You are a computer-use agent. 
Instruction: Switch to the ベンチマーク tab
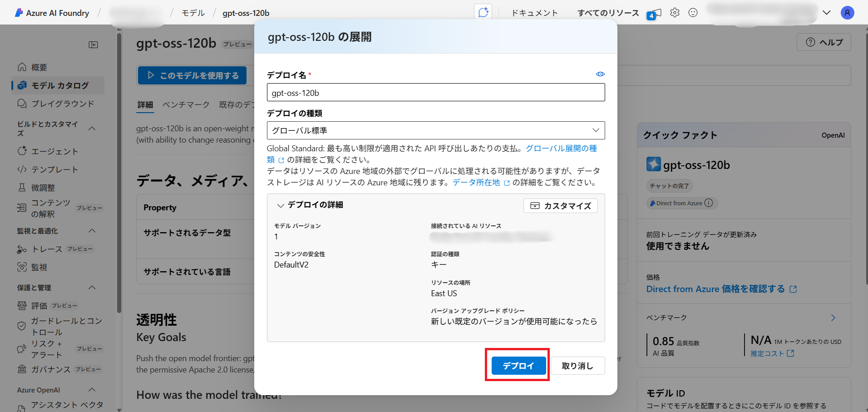pos(186,105)
